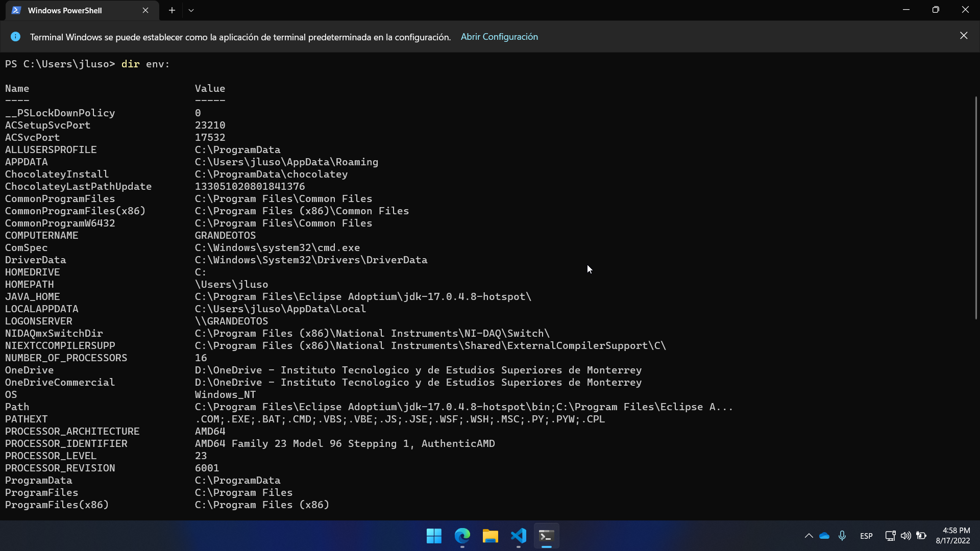The width and height of the screenshot is (980, 551).
Task: Select the Windows Terminal icon in the taskbar
Action: tap(546, 536)
